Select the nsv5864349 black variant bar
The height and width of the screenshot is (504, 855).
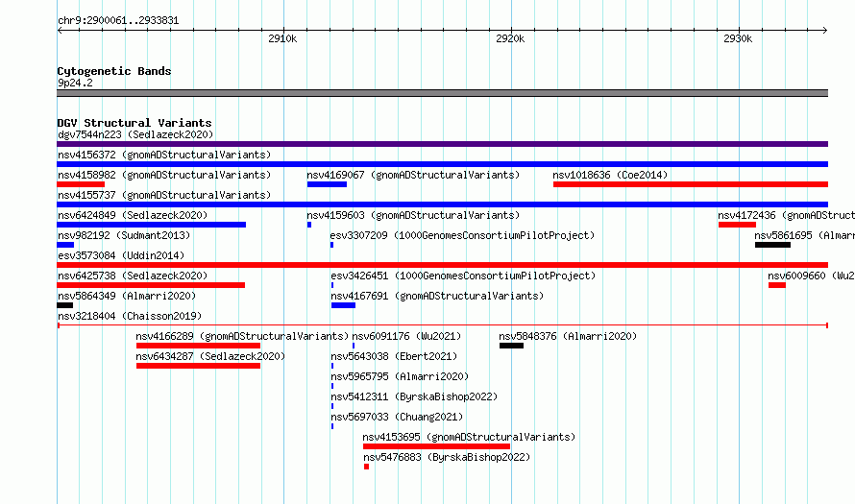tap(65, 305)
